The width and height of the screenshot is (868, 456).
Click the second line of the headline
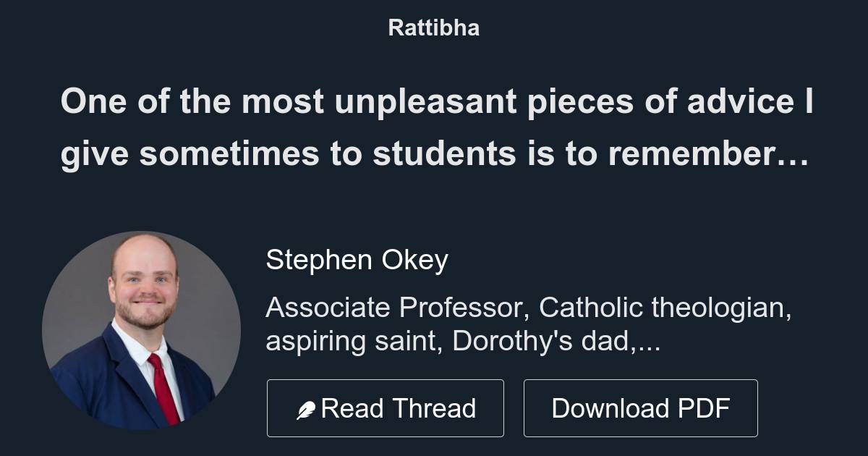click(434, 152)
